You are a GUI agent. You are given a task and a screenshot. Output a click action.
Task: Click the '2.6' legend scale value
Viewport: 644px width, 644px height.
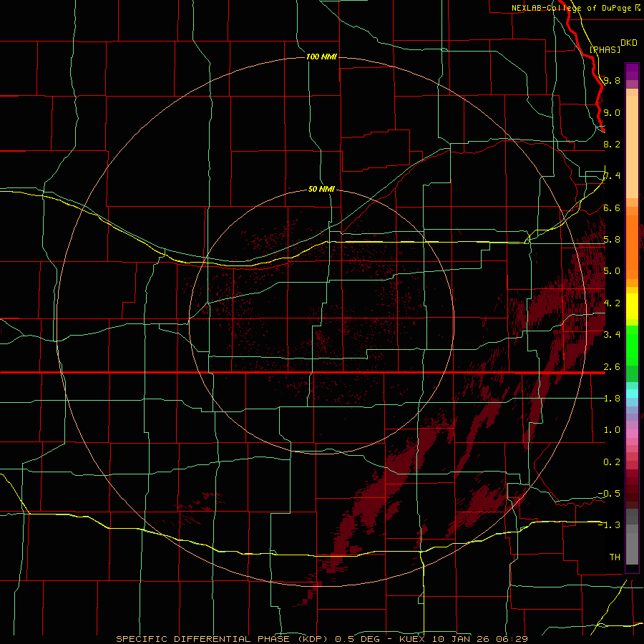pos(612,366)
